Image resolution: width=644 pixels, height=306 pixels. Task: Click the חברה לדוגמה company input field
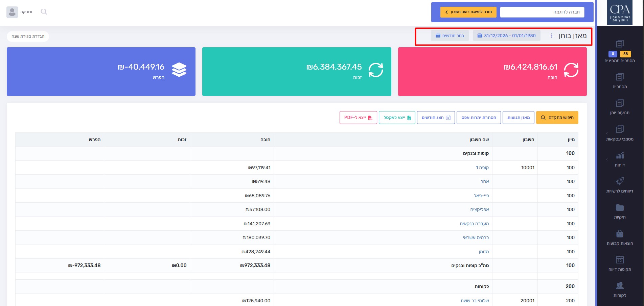pyautogui.click(x=542, y=12)
